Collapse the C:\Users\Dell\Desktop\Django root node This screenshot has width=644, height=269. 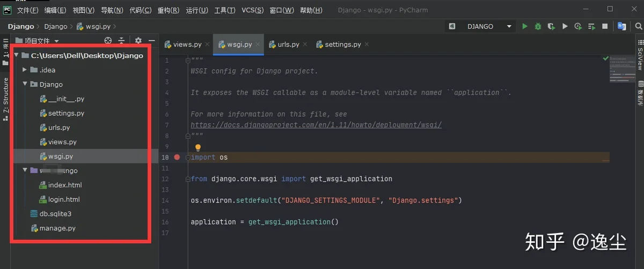click(x=17, y=55)
